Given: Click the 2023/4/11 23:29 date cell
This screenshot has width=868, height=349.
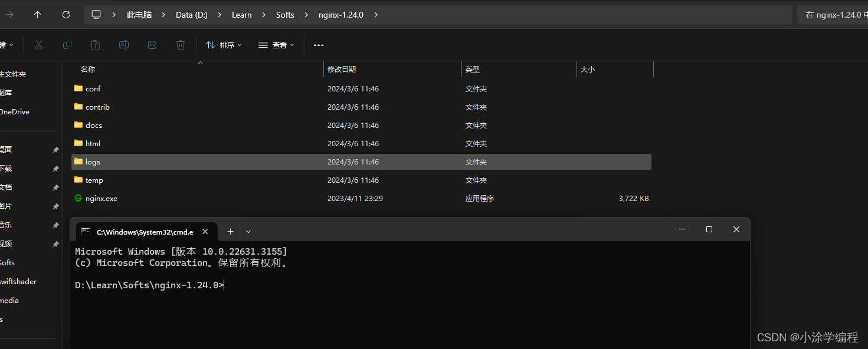Looking at the screenshot, I should 355,198.
